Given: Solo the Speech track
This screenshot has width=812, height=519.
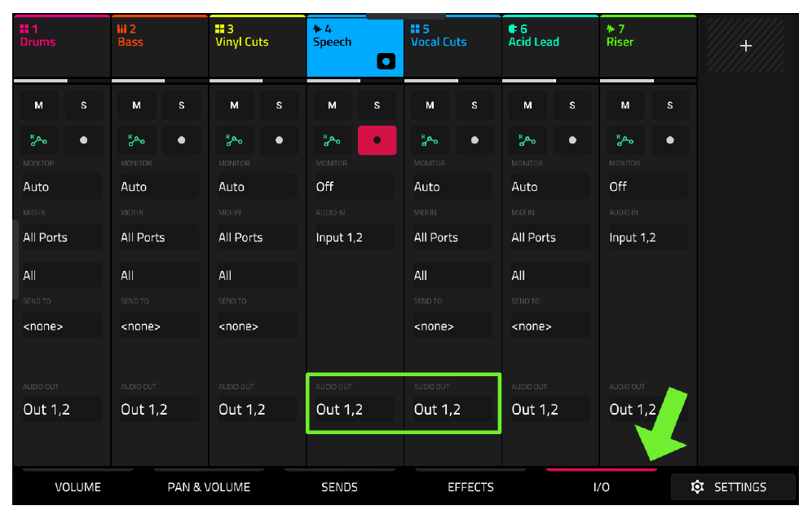Looking at the screenshot, I should [x=377, y=105].
